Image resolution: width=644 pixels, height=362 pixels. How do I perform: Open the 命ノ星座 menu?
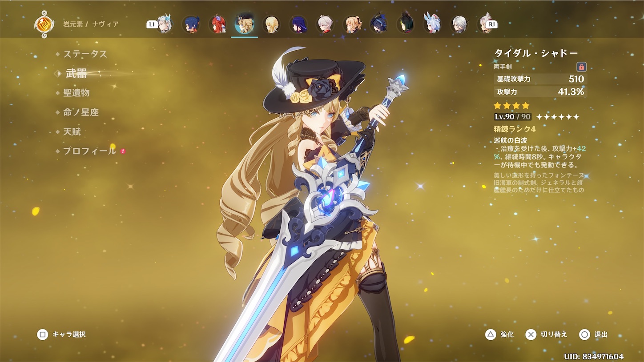click(80, 112)
